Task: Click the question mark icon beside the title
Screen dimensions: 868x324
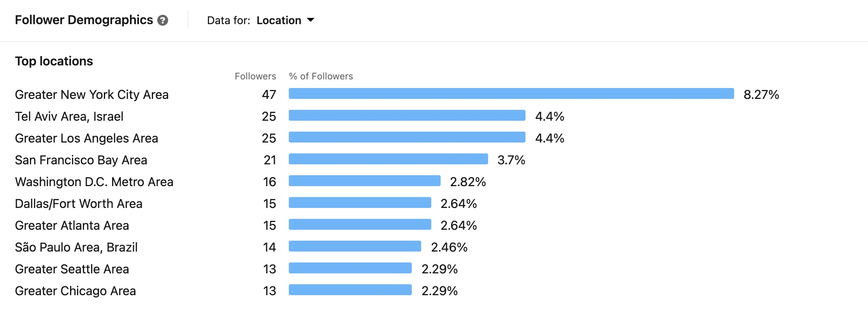Action: 162,20
